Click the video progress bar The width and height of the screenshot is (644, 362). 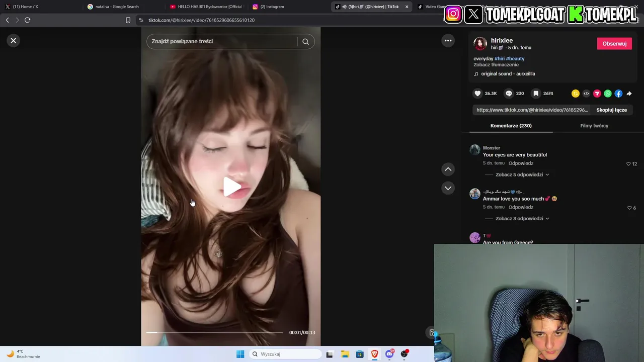[215, 332]
